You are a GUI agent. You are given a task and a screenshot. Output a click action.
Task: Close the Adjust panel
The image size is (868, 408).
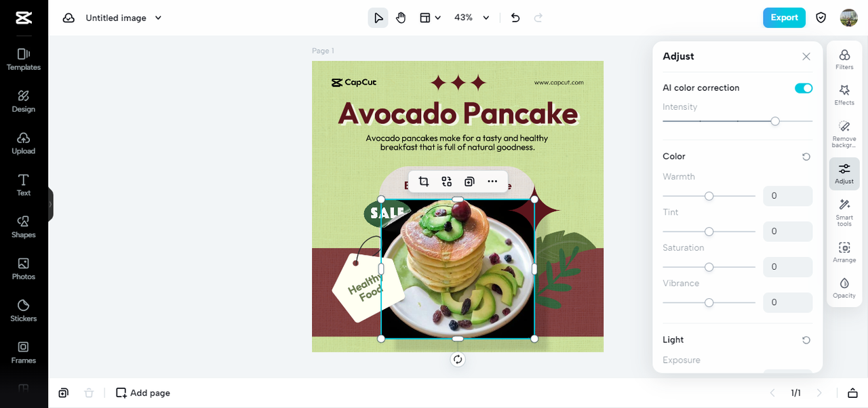pos(806,57)
